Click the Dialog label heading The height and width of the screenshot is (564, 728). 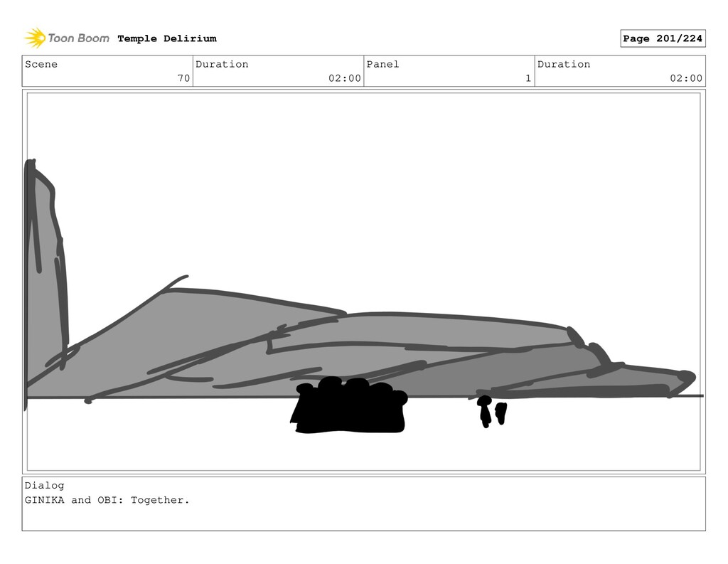45,486
